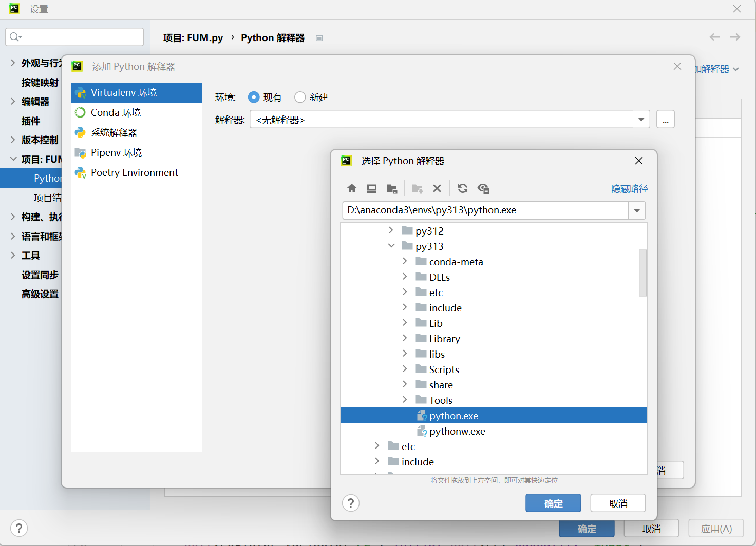Open Advanced Settings page

pyautogui.click(x=40, y=294)
